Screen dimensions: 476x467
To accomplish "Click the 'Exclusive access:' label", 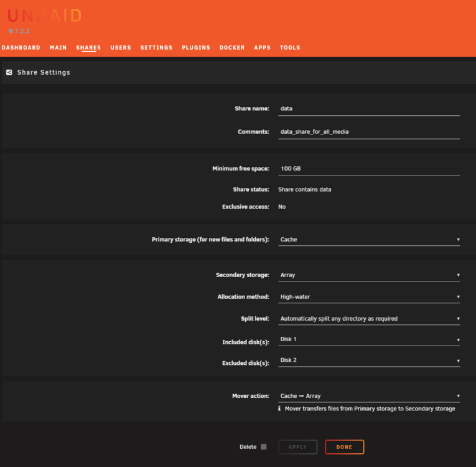I will (246, 207).
